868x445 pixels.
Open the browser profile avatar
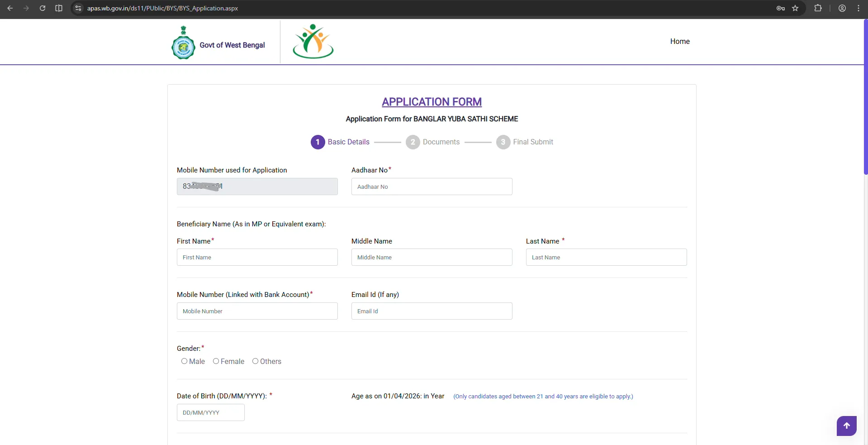pyautogui.click(x=842, y=8)
